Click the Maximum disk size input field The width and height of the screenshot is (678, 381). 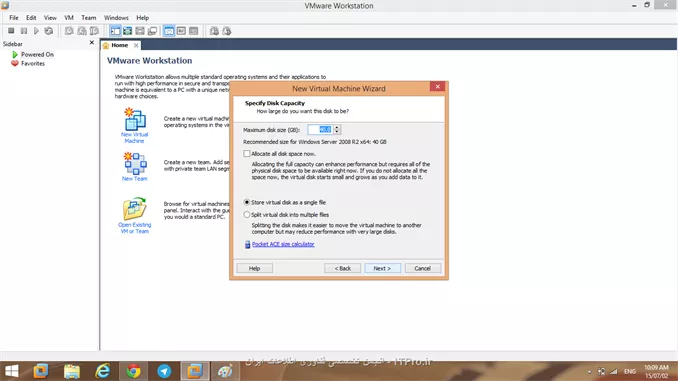click(320, 129)
